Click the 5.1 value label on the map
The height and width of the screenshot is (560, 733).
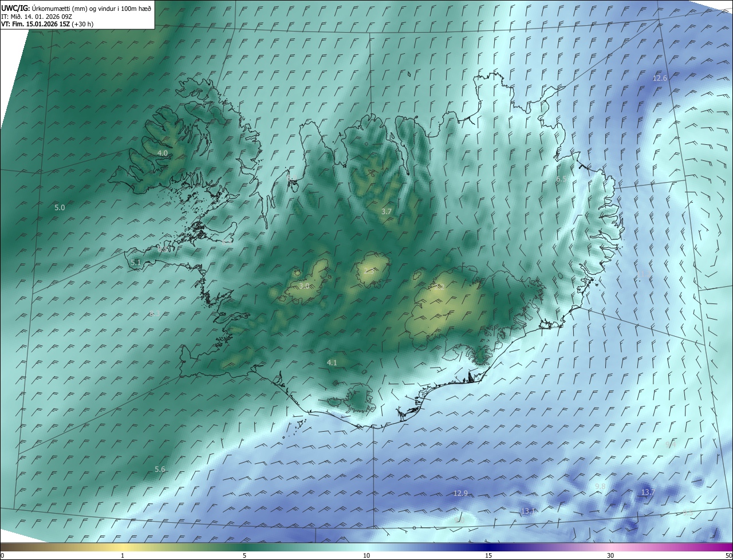[136, 262]
